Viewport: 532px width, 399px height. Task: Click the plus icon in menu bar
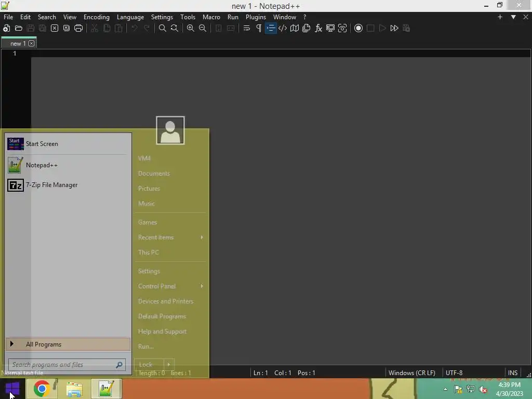(500, 17)
